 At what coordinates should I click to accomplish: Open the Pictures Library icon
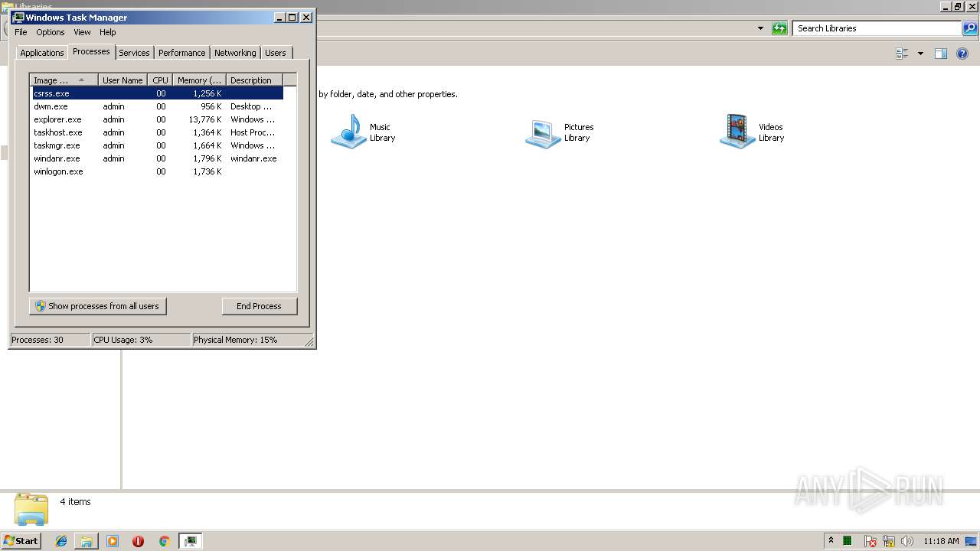coord(543,133)
